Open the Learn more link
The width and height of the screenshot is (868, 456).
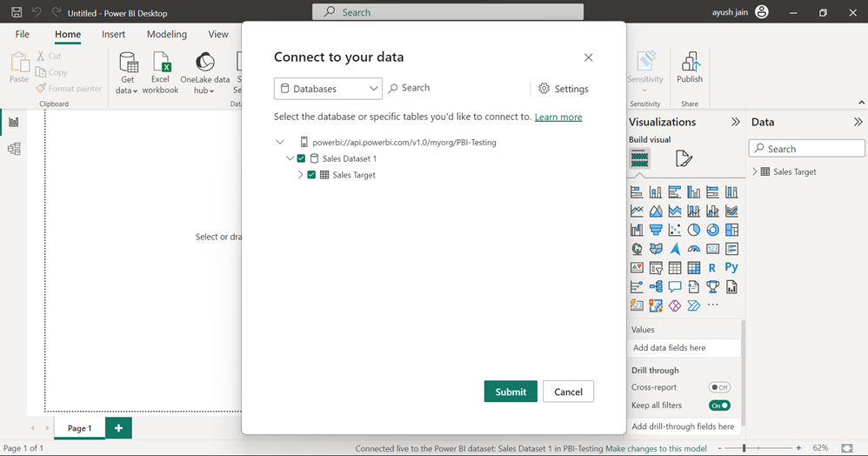point(558,117)
